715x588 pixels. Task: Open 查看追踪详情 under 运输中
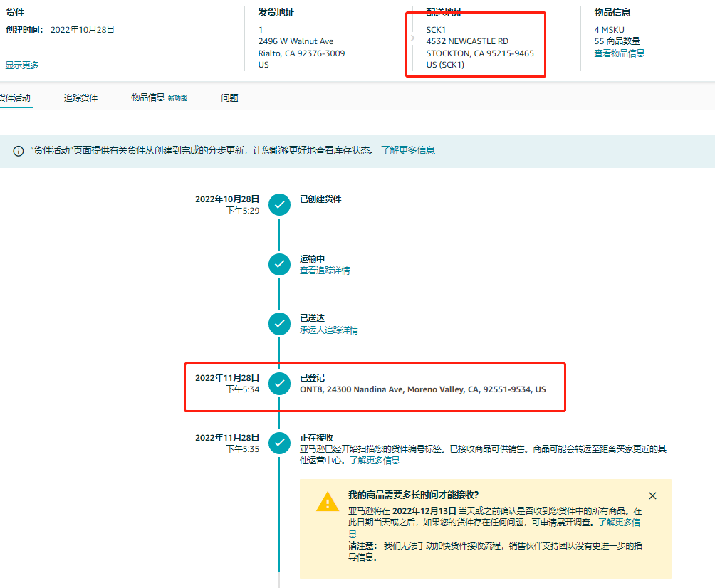pos(324,270)
